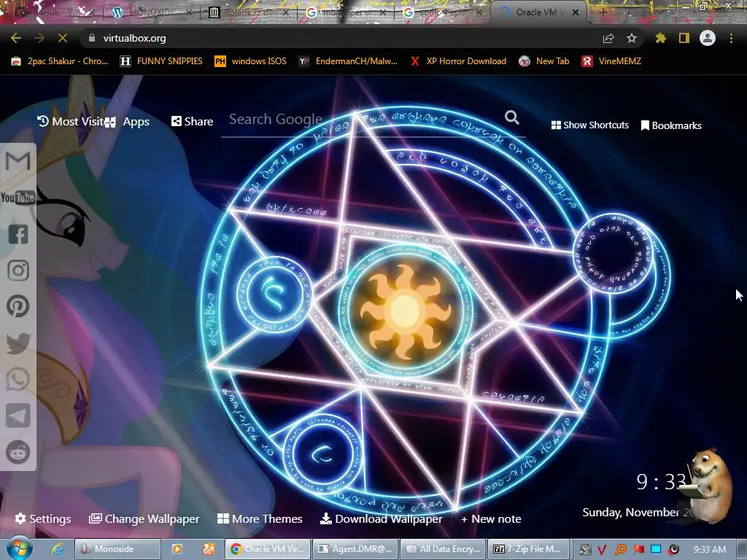Switch to Oracle VM Vir... taskbar button

pos(268,549)
